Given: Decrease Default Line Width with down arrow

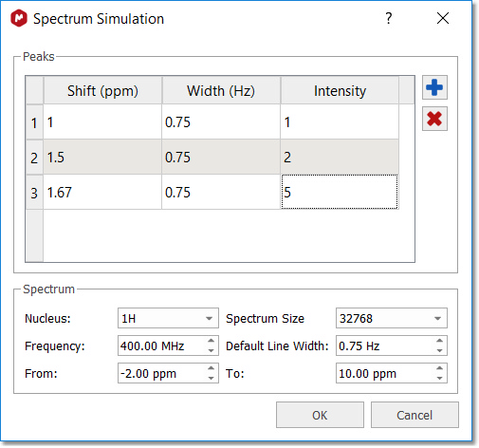Looking at the screenshot, I should (x=439, y=350).
